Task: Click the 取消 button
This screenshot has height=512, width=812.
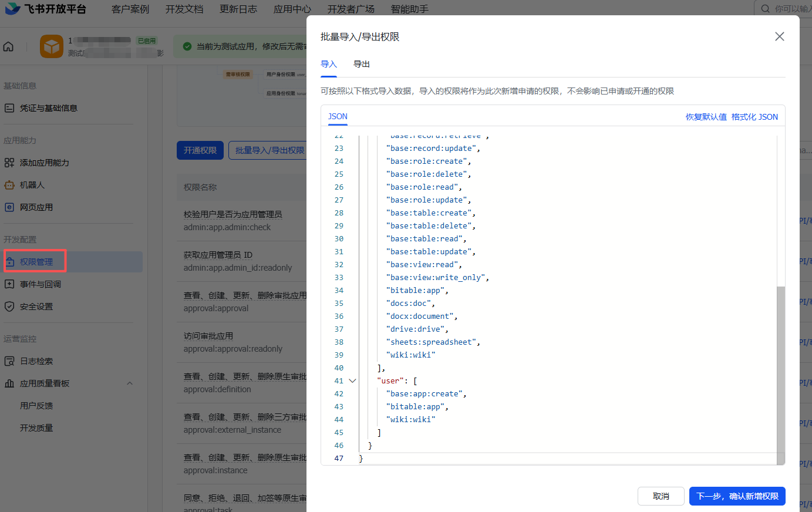Action: coord(661,496)
